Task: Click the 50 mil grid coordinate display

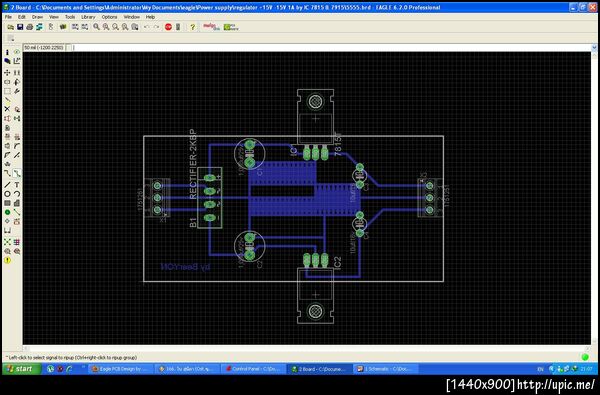Action: pyautogui.click(x=44, y=48)
